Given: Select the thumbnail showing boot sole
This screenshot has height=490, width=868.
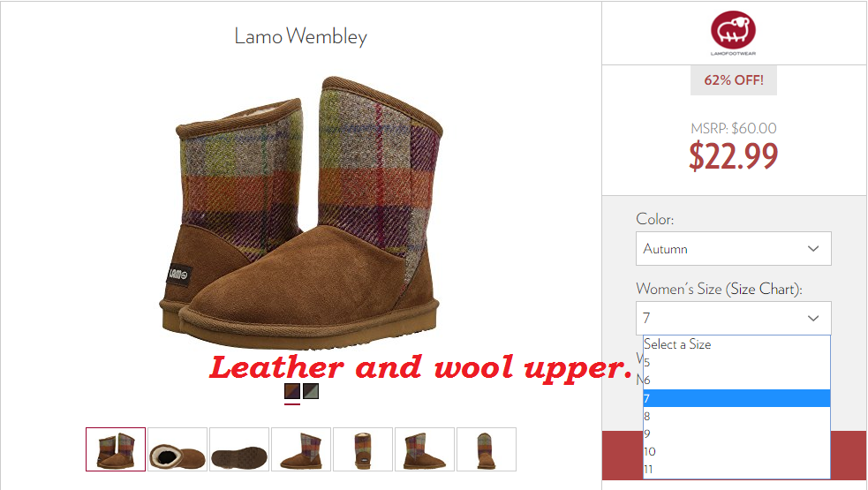Looking at the screenshot, I should 239,449.
